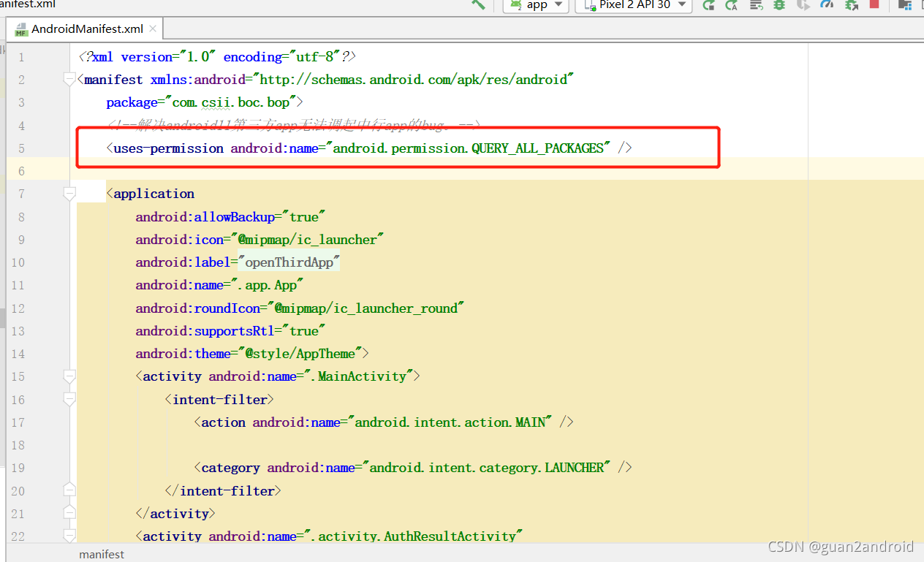Click the xml version declaration on line 1
The width and height of the screenshot is (924, 562).
(x=216, y=57)
